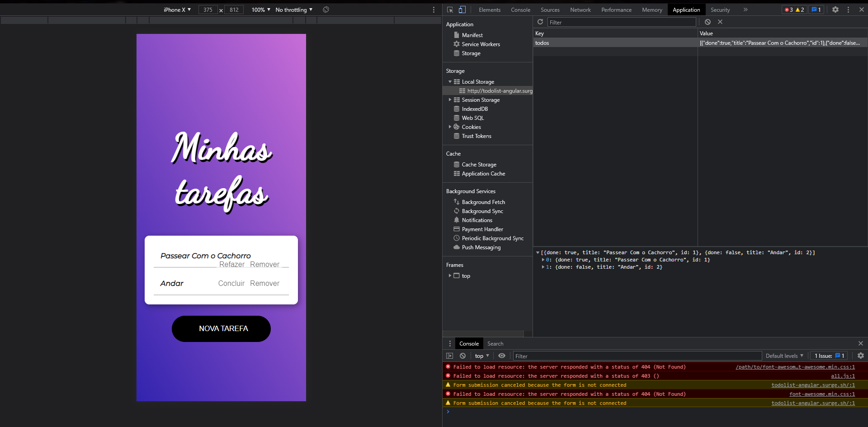Viewport: 868px width, 427px height.
Task: Clear all storage entries icon
Action: 708,22
